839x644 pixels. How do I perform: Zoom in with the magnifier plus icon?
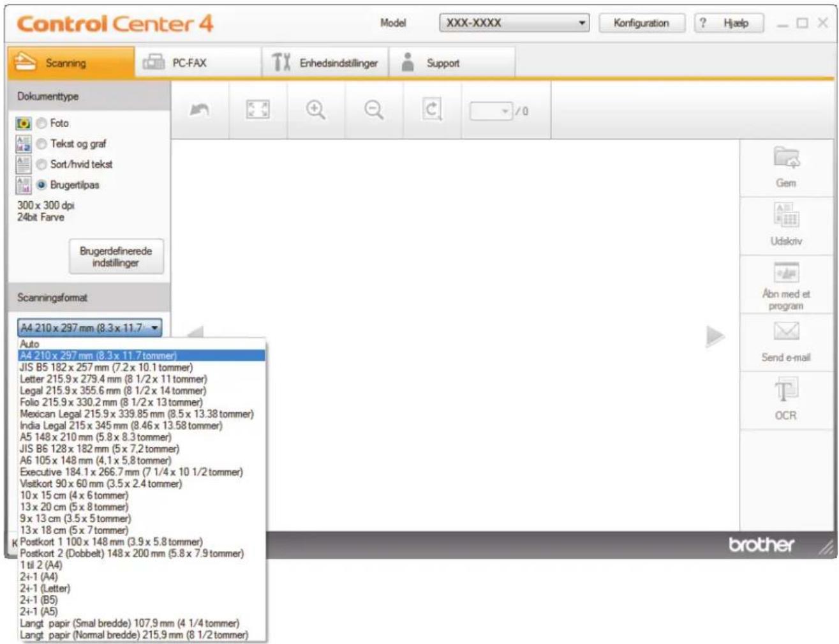click(316, 110)
